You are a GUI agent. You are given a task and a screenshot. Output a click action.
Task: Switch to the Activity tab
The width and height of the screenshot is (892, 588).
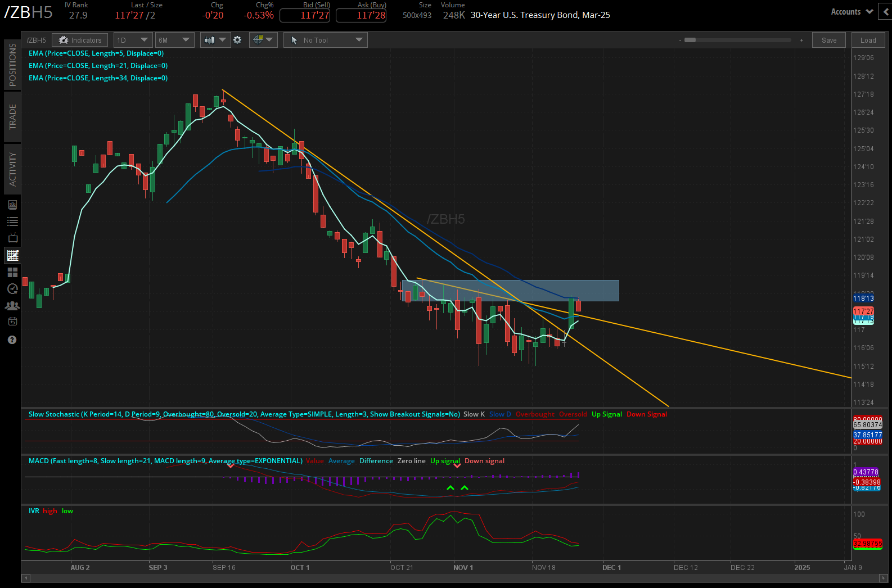click(x=12, y=169)
